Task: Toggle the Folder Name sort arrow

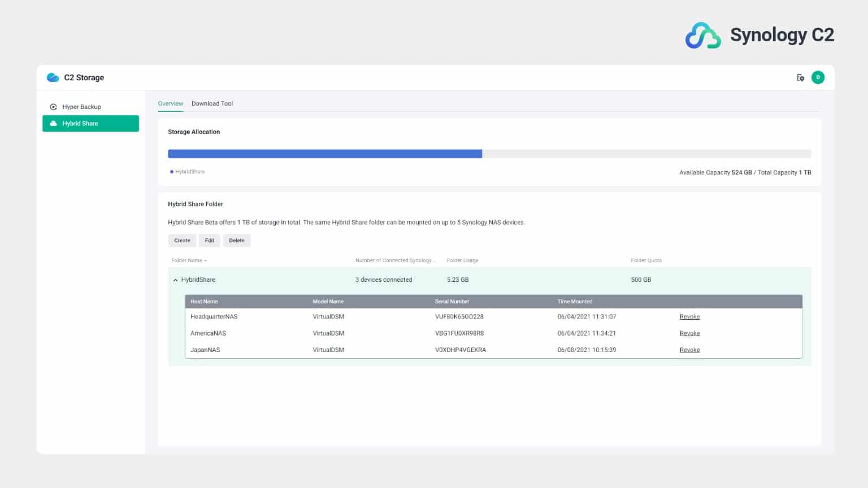Action: pyautogui.click(x=205, y=261)
